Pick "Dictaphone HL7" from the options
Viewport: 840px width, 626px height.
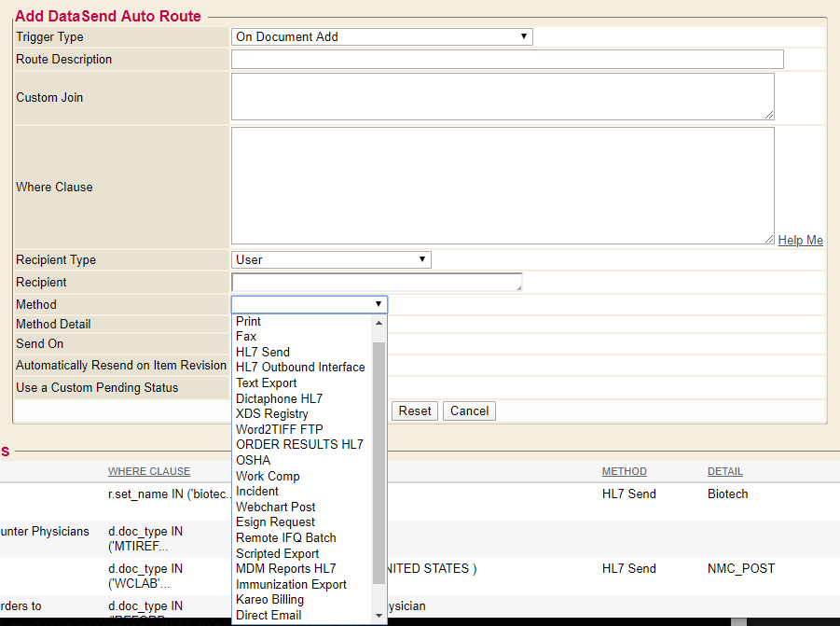coord(279,398)
